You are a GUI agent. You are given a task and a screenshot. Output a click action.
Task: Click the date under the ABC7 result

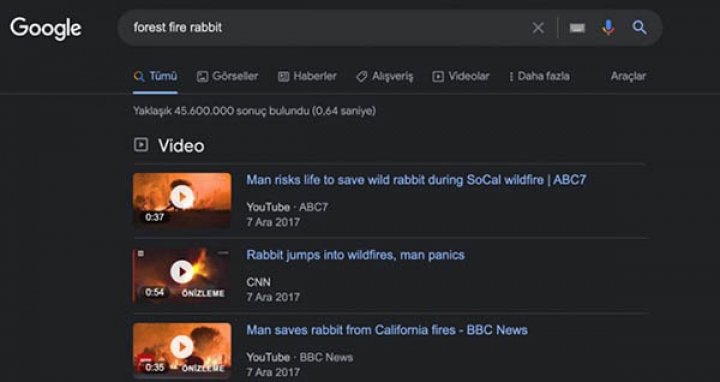point(273,222)
